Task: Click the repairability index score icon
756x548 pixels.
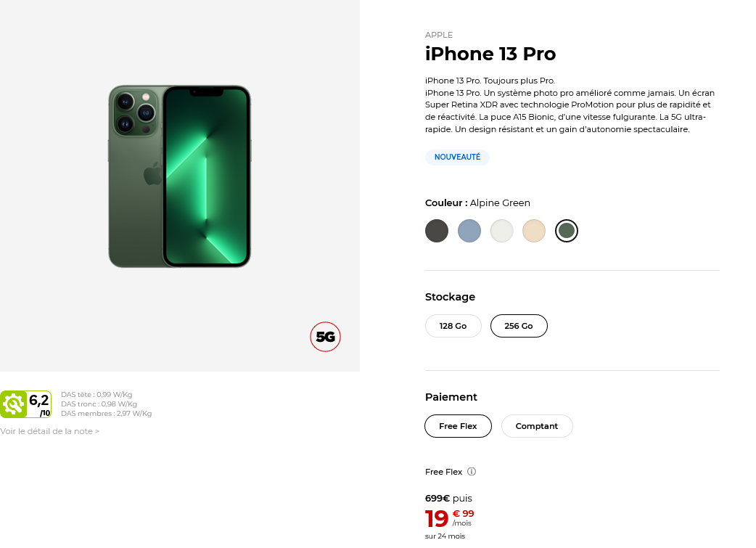Action: (26, 404)
